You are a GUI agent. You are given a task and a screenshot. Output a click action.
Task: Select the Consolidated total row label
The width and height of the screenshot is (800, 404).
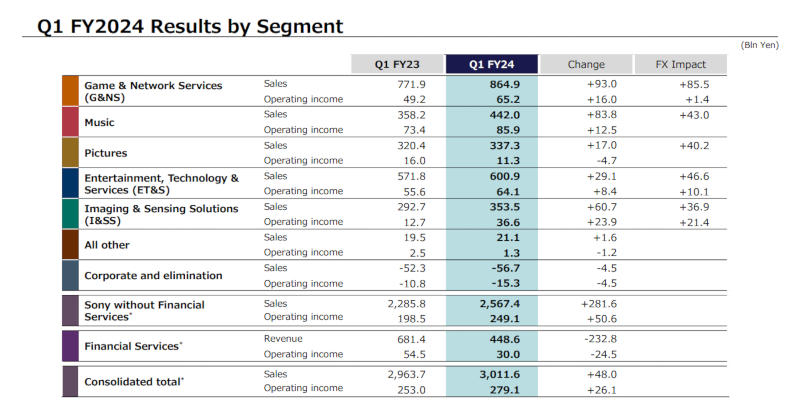pos(133,381)
